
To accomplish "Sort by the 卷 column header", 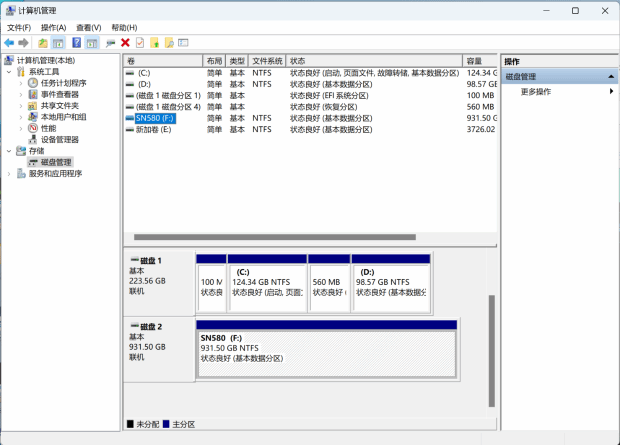I will pyautogui.click(x=163, y=61).
